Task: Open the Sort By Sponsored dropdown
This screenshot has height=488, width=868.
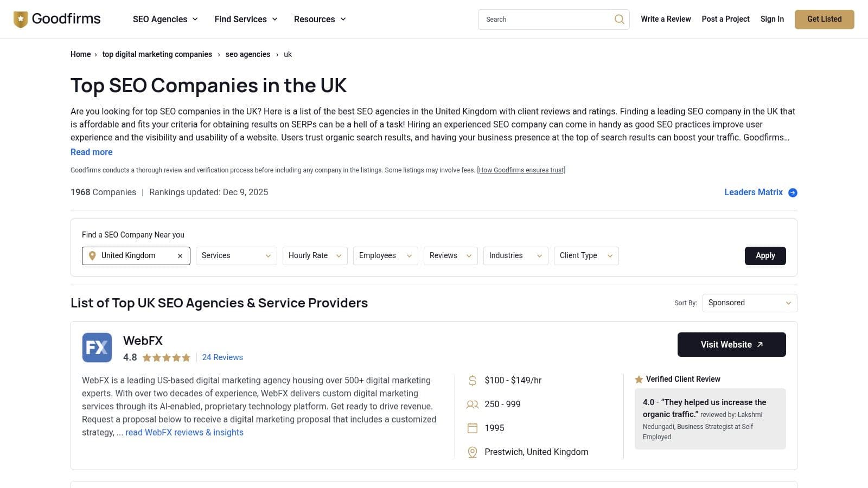Action: coord(749,303)
